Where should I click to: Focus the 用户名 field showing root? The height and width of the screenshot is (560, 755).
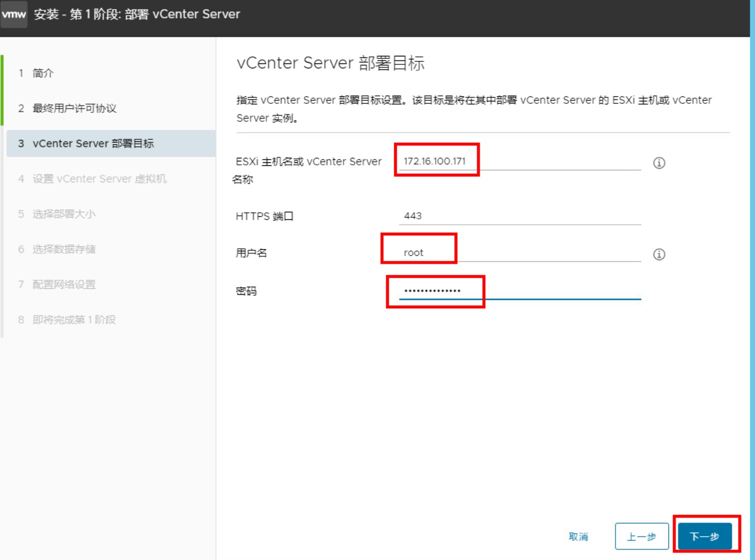[x=520, y=253]
